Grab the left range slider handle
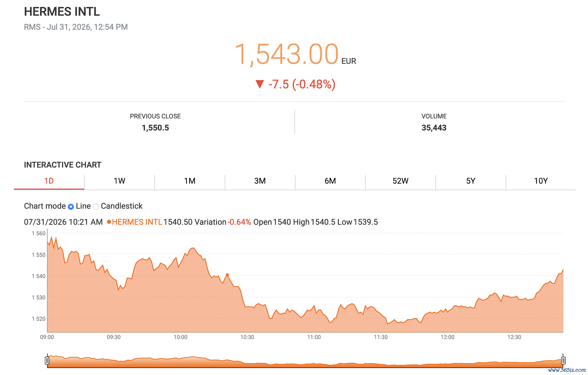Screen dimensions: 588x375 tap(47, 360)
